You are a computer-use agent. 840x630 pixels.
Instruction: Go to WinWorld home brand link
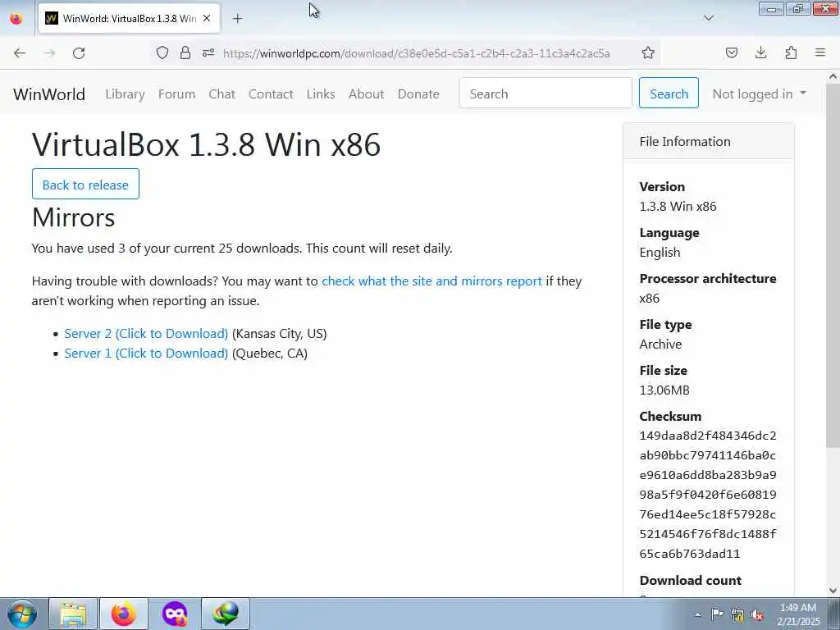49,94
